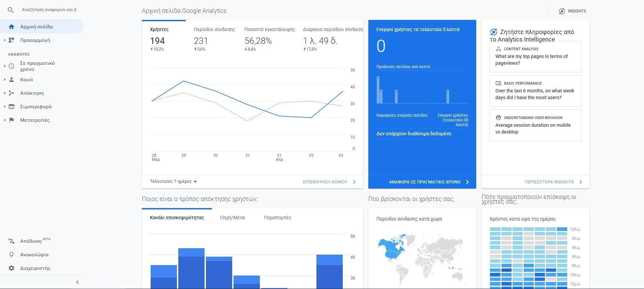Open the Τελευταίες 7 ημέρες date range dropdown

[x=173, y=181]
